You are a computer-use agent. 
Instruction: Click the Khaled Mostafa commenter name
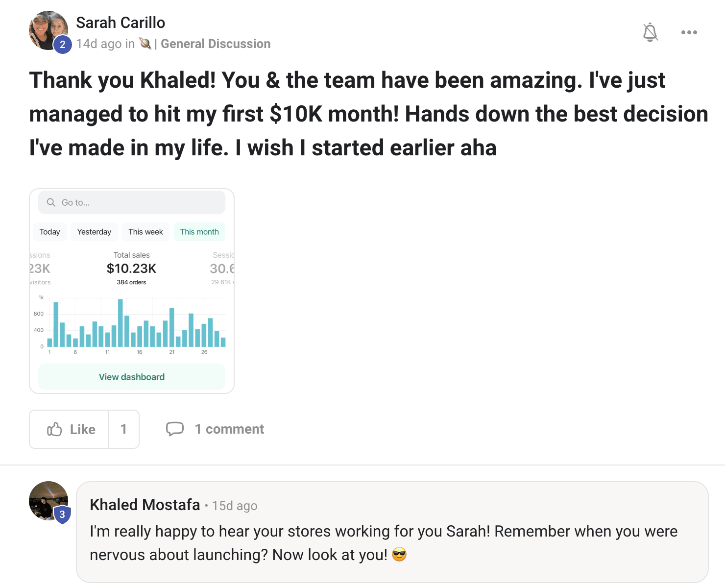[145, 505]
